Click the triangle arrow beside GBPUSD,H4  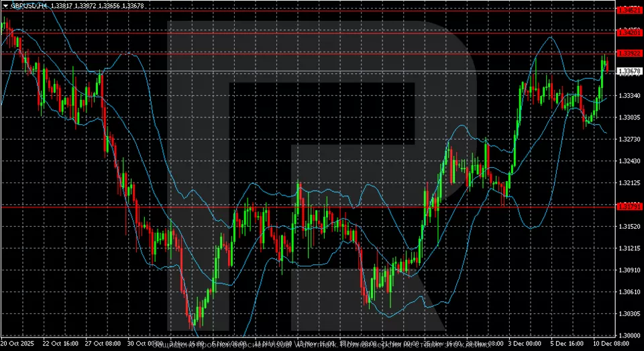(5, 5)
